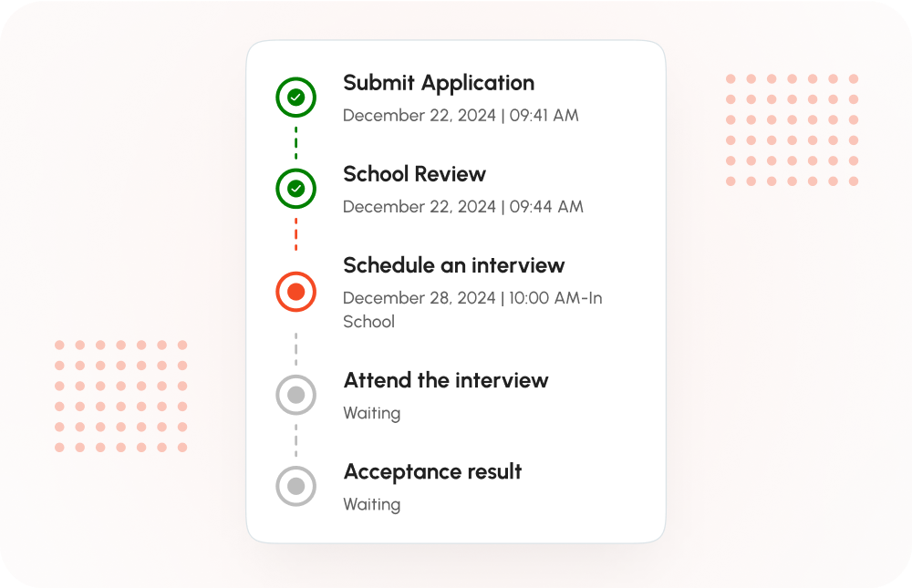The width and height of the screenshot is (912, 588).
Task: Select the orange status dot for Schedule an interview
Action: click(295, 292)
